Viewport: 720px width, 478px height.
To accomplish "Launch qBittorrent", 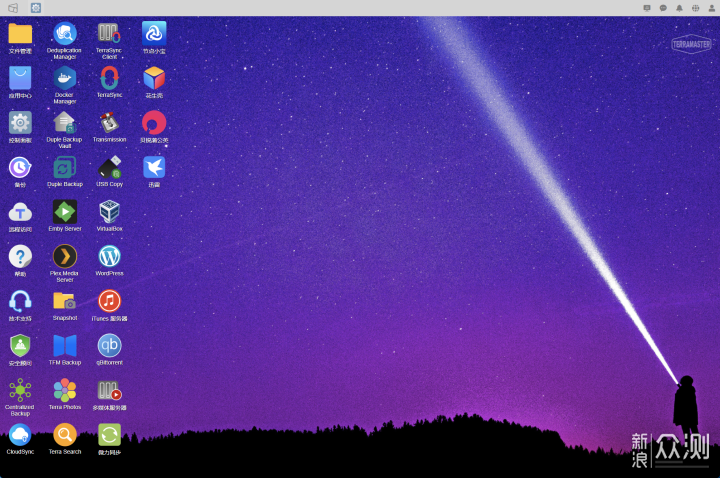I will tap(109, 345).
